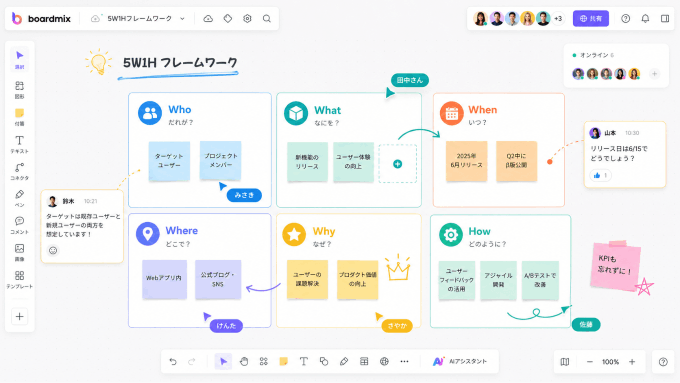Select the ターゲットユーザー sticky note
The image size is (680, 383).
[x=169, y=161]
